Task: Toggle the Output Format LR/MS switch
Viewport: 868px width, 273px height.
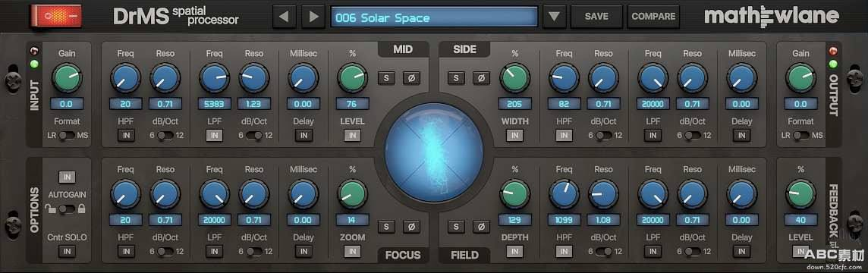Action: (800, 136)
